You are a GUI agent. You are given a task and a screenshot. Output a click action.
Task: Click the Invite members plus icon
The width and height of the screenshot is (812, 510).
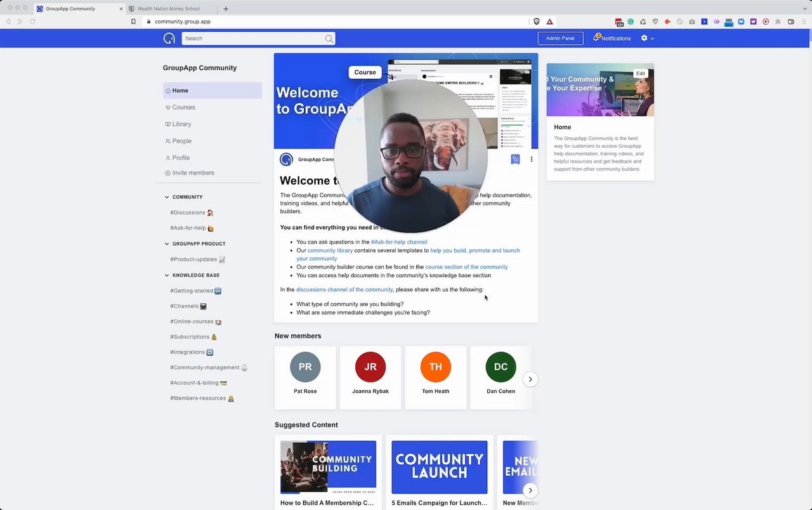click(167, 173)
